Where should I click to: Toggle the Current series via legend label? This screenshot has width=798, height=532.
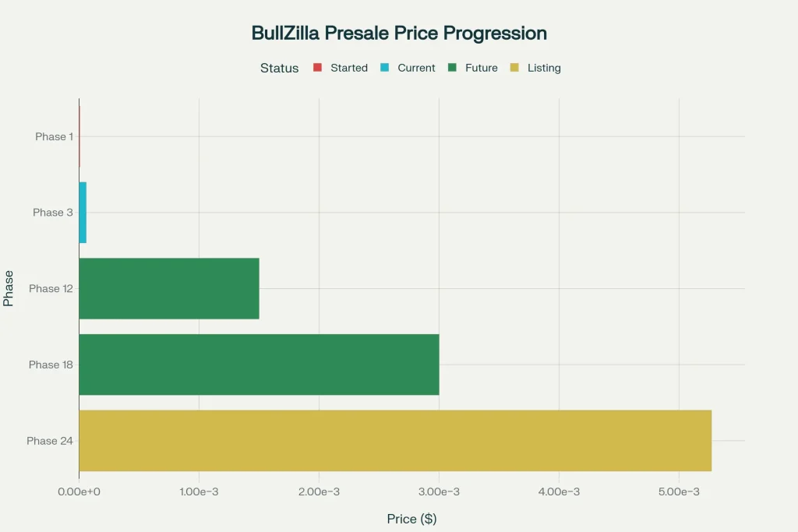(x=416, y=68)
